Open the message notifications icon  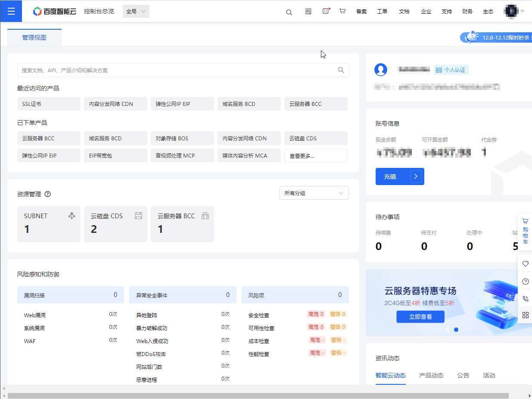tap(326, 12)
